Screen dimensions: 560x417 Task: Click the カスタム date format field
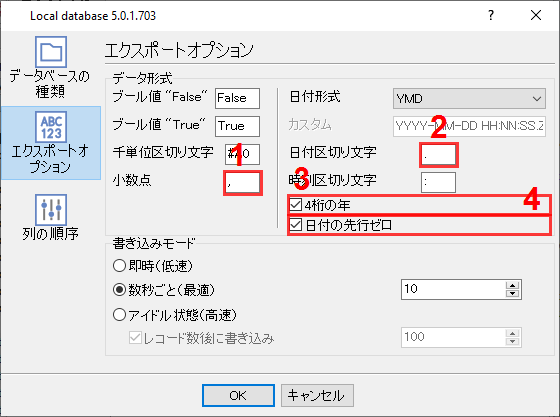tap(469, 126)
